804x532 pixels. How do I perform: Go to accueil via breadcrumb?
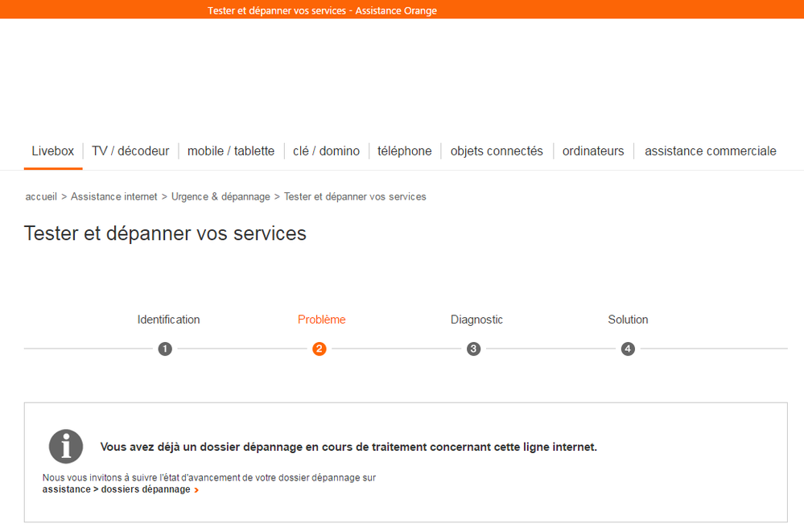[x=40, y=196]
